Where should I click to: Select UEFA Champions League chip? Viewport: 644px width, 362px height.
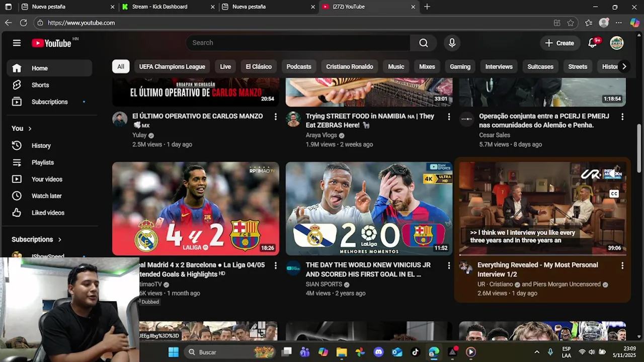(x=172, y=66)
